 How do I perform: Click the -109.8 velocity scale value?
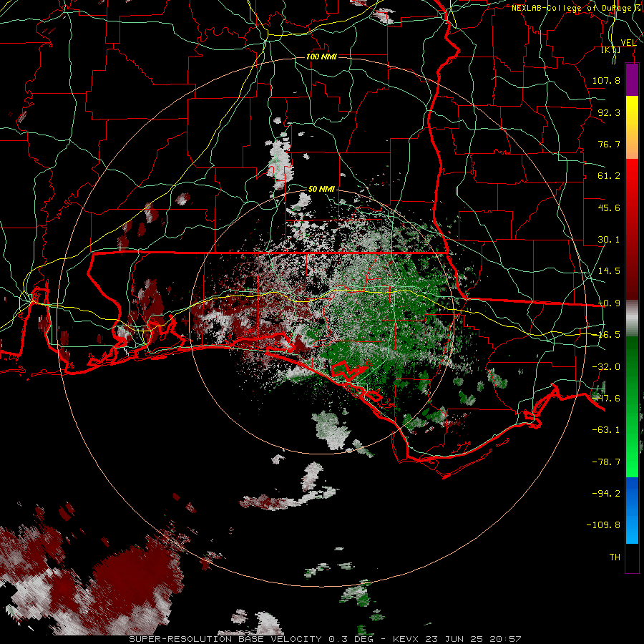tap(603, 525)
